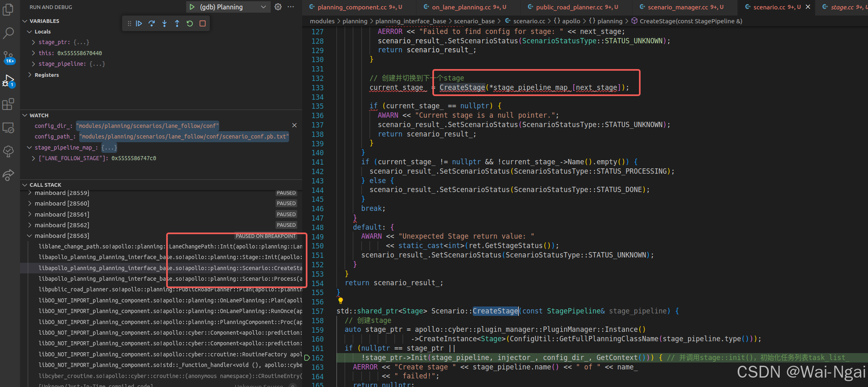Restart the debug session
The height and width of the screenshot is (387, 868).
click(x=189, y=23)
